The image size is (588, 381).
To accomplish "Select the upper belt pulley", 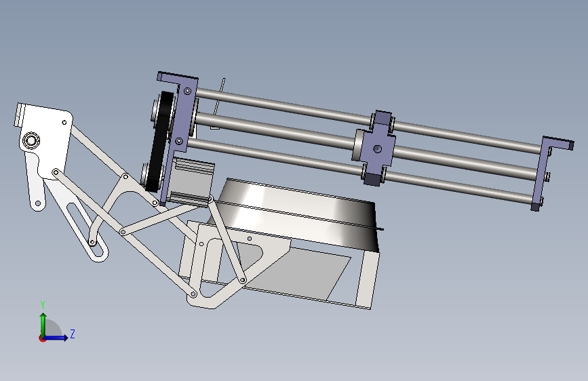I will [x=156, y=110].
